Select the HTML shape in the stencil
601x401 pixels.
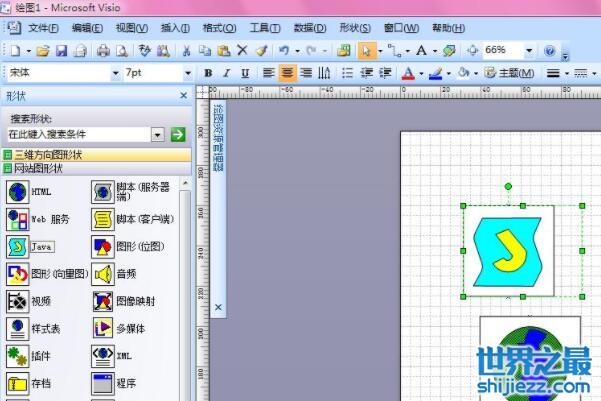click(x=17, y=191)
